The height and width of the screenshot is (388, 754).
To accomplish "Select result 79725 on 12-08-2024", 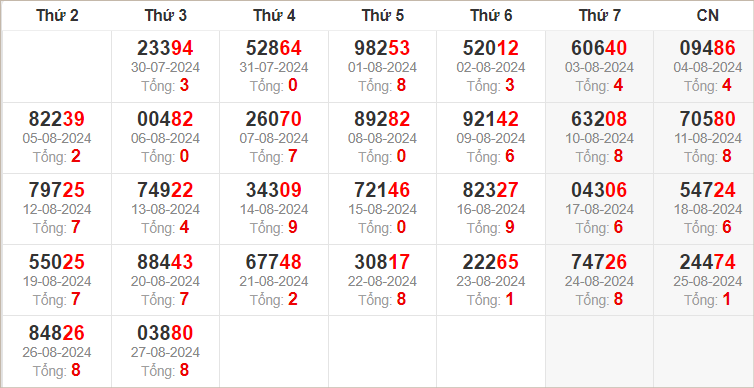I will click(57, 190).
